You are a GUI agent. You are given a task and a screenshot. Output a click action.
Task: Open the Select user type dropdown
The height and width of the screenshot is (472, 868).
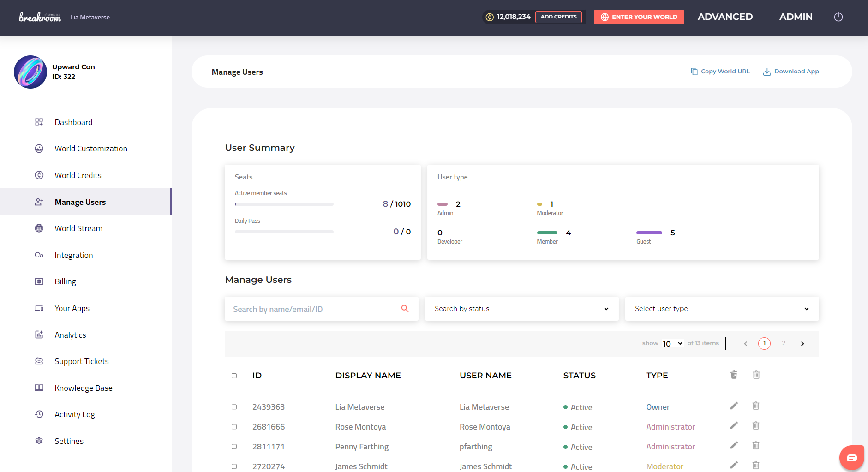[x=722, y=309]
